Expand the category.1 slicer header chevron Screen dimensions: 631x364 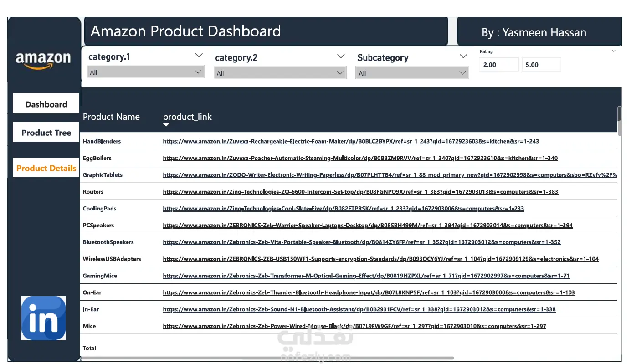tap(199, 56)
